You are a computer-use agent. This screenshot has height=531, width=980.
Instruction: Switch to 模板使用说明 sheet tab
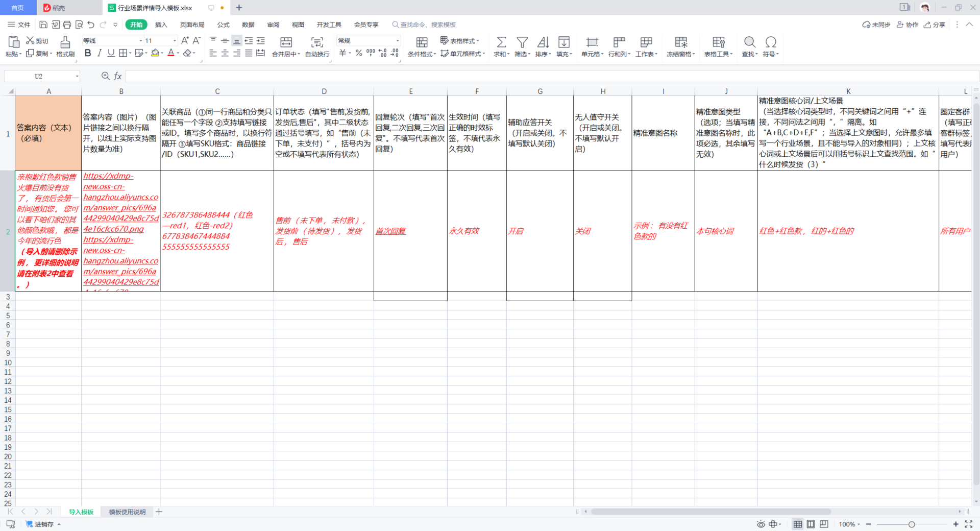(127, 512)
